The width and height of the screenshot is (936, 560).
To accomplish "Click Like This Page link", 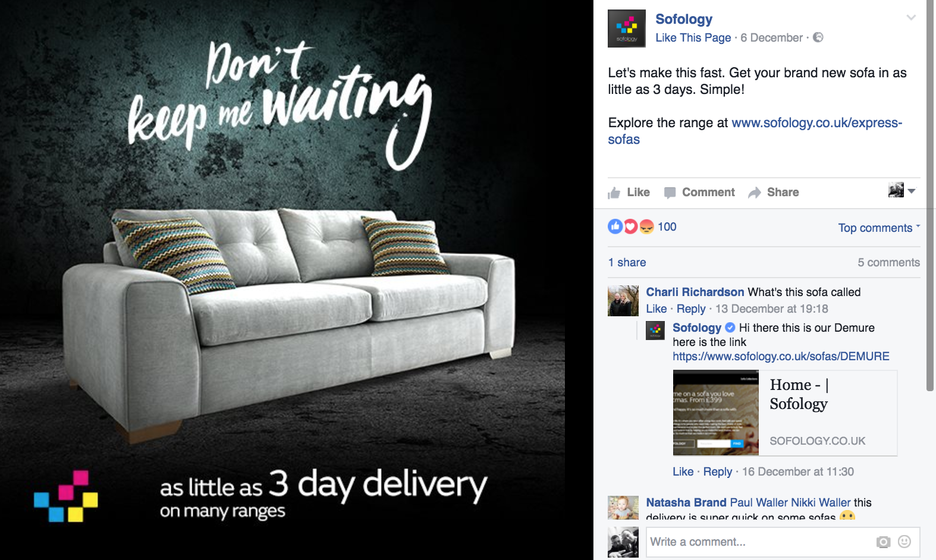I will coord(693,37).
